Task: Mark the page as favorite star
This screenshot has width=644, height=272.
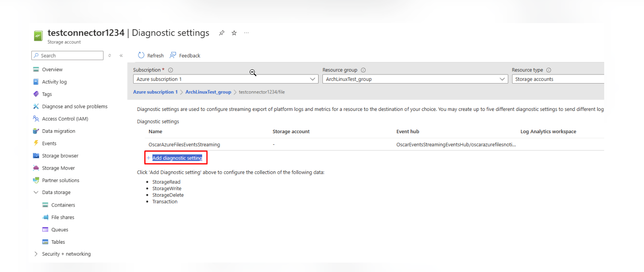Action: 234,33
